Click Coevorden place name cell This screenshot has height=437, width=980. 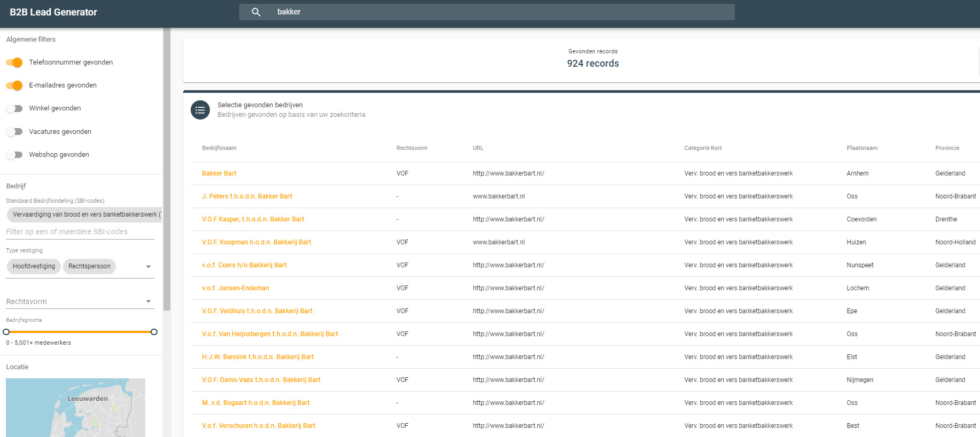(x=861, y=219)
